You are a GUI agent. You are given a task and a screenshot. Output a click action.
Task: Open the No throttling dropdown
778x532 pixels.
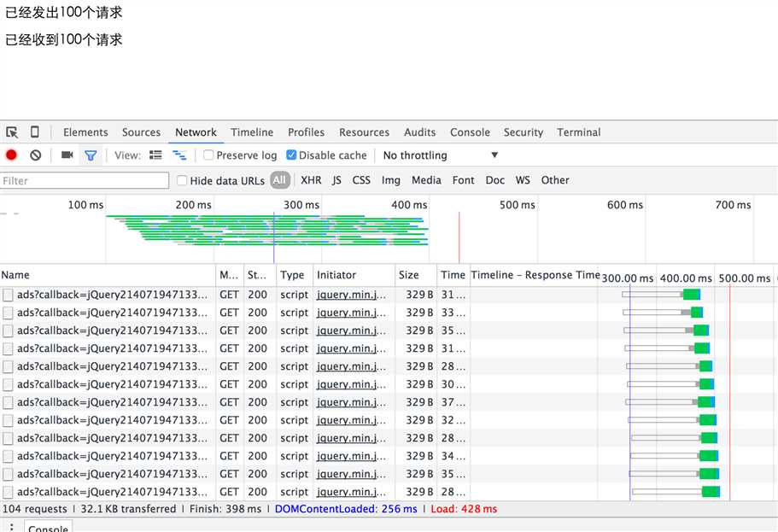[x=440, y=155]
